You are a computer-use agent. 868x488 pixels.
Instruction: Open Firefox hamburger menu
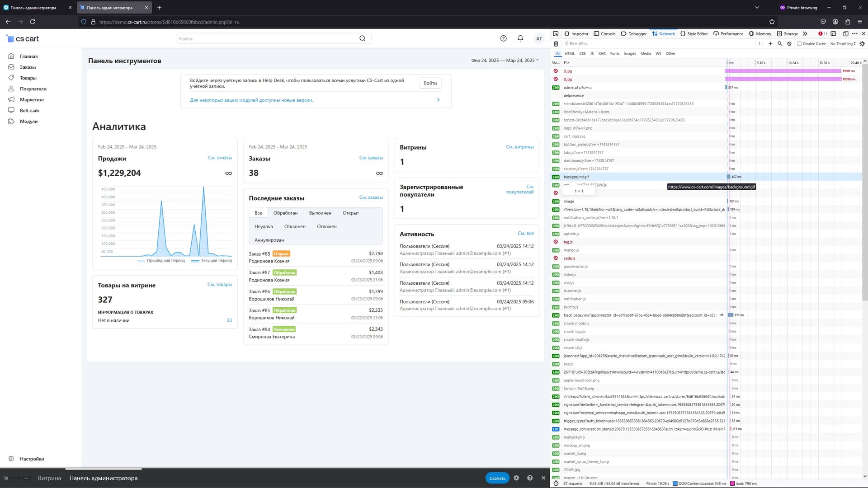pos(860,22)
